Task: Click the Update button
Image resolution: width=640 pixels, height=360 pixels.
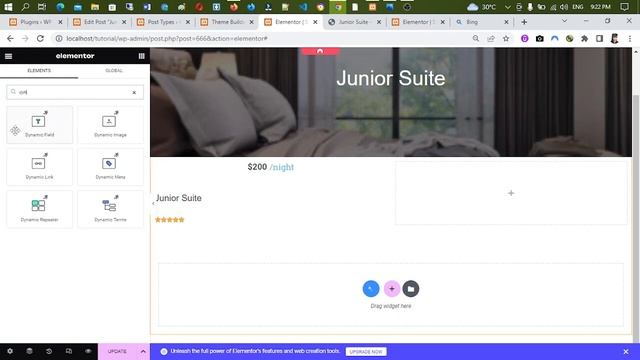Action: (x=117, y=351)
